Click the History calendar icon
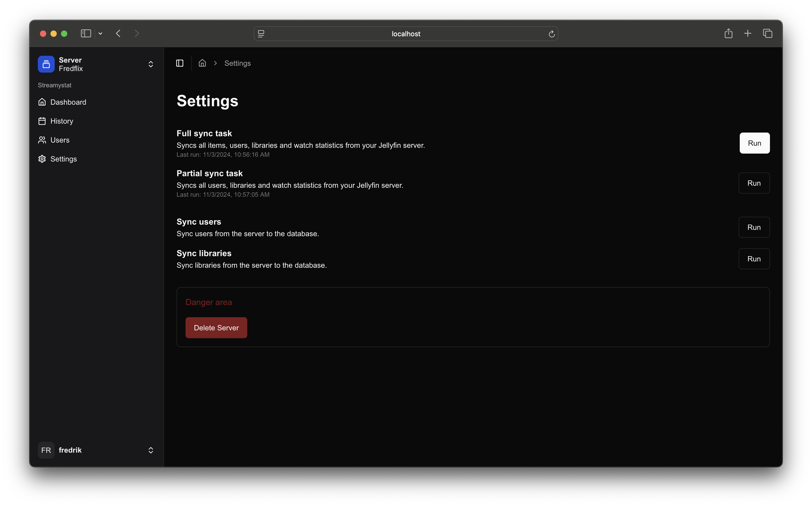 point(42,121)
